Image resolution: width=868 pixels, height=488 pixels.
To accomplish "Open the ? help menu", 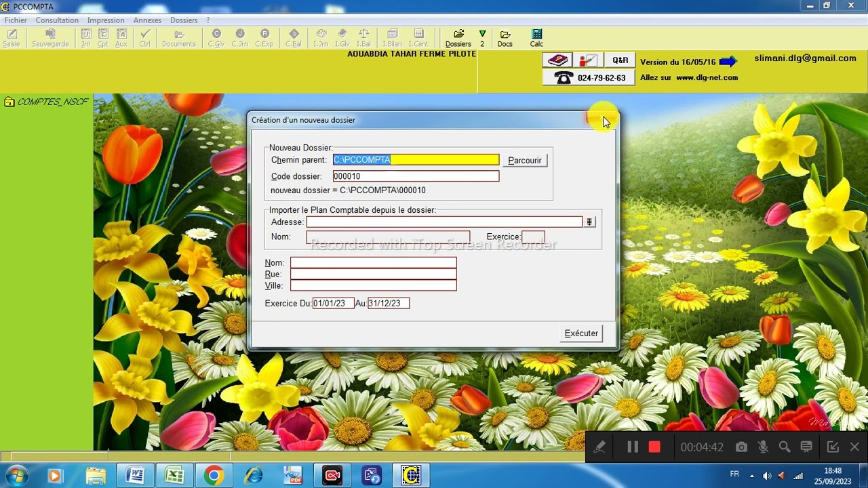I will (208, 20).
